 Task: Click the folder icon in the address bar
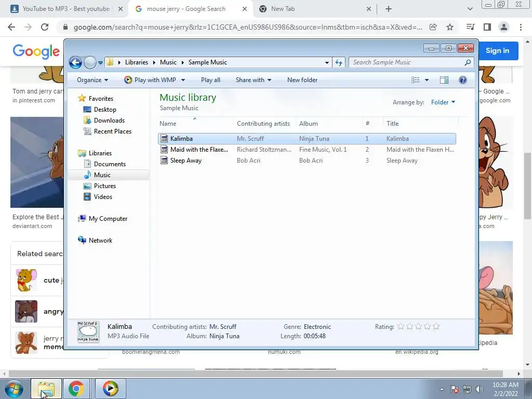110,62
